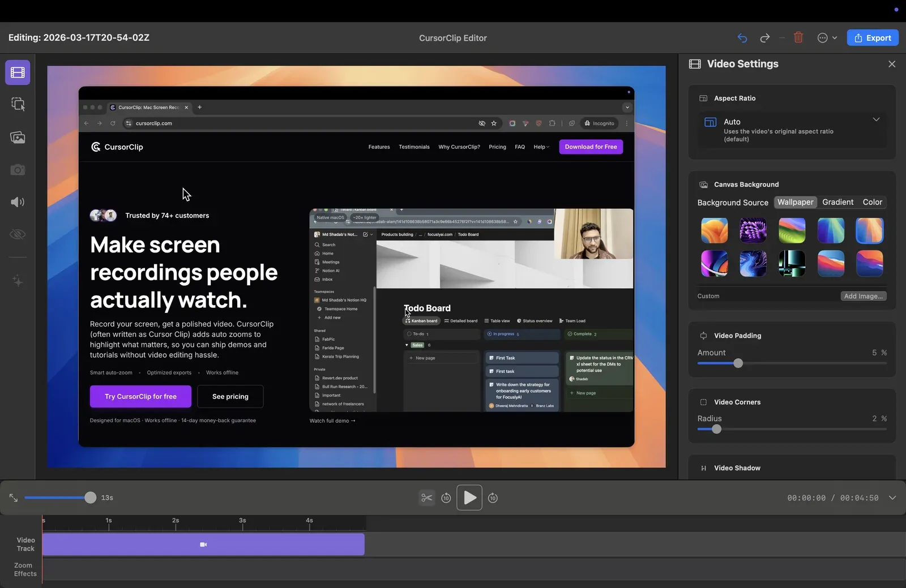Click the scissors split clip icon
This screenshot has height=588, width=906.
point(426,497)
